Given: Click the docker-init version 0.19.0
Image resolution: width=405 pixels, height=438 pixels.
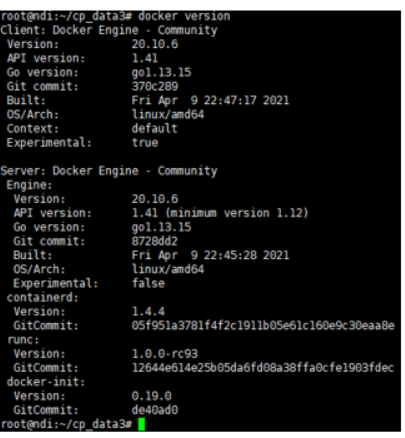Looking at the screenshot, I should pyautogui.click(x=152, y=396).
